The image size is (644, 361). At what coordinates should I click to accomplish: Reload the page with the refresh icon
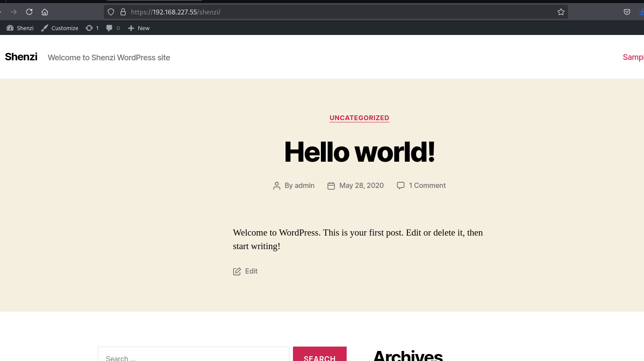tap(29, 12)
